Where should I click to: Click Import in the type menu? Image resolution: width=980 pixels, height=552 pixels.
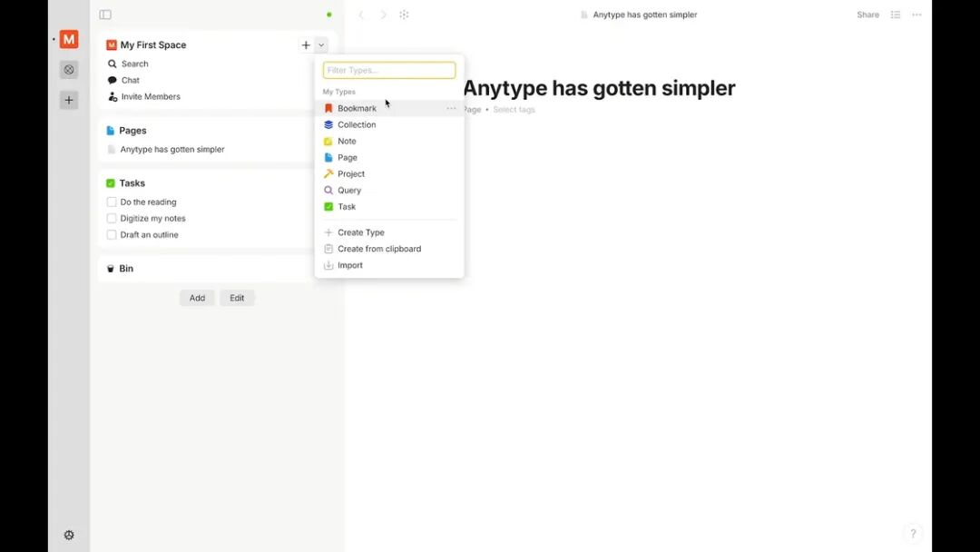click(x=389, y=265)
